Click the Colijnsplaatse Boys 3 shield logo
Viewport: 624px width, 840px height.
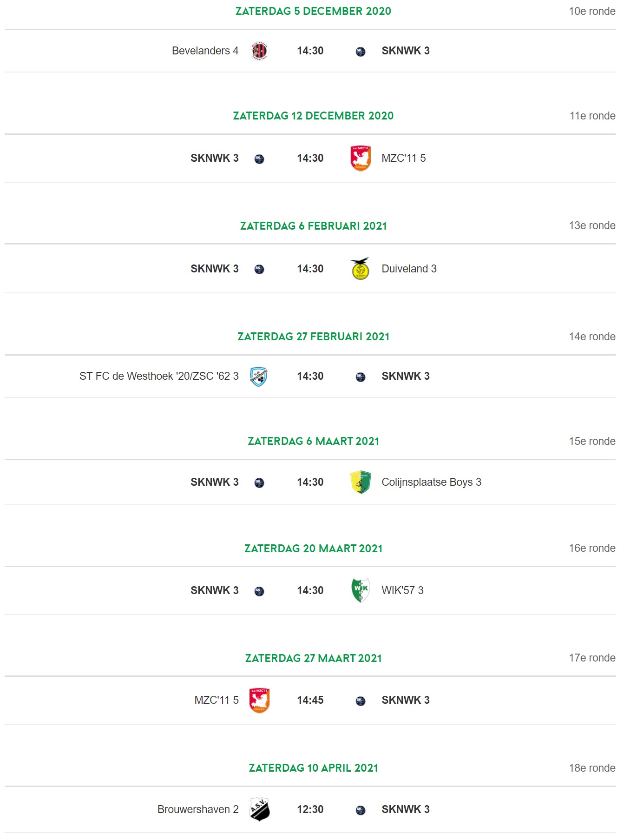pyautogui.click(x=361, y=482)
